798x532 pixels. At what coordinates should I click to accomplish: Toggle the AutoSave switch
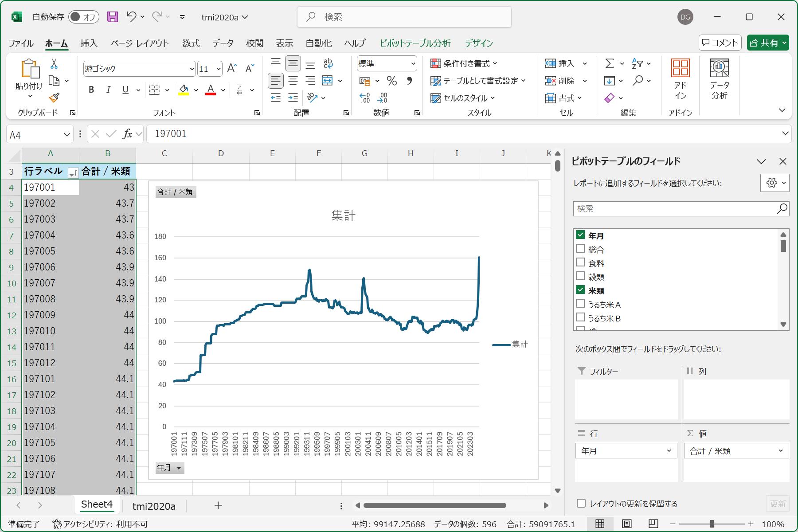point(83,17)
